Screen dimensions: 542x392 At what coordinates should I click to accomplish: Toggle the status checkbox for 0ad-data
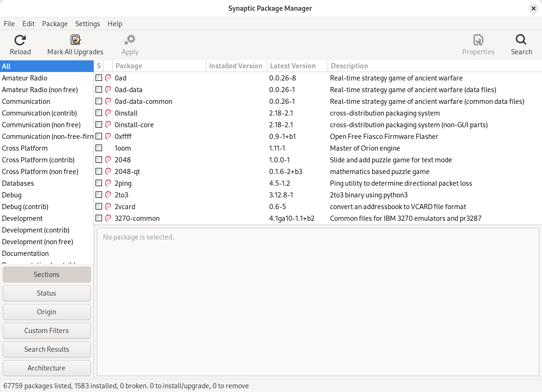[x=99, y=89]
